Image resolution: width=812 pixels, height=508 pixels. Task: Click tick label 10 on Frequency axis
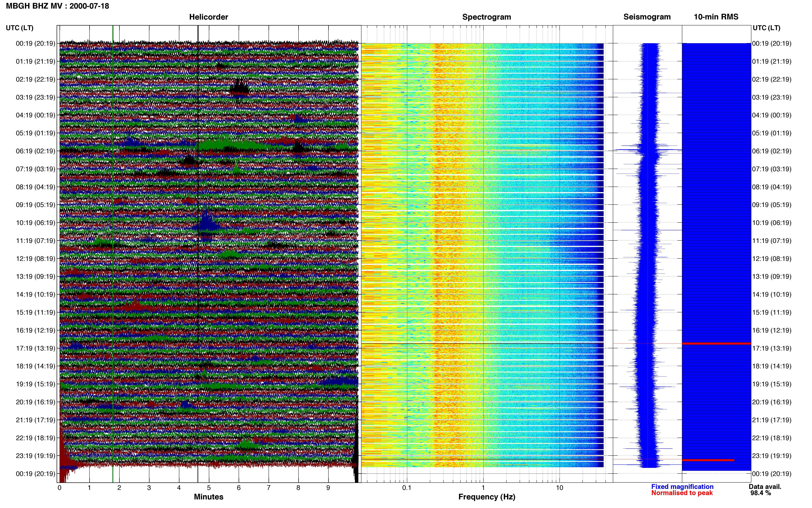(x=559, y=488)
